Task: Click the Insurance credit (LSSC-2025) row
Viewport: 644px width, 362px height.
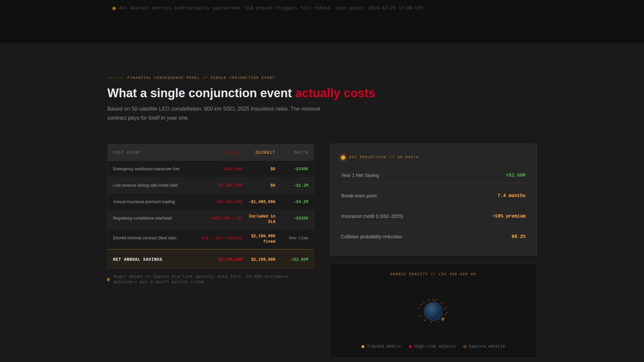Action: [372, 216]
